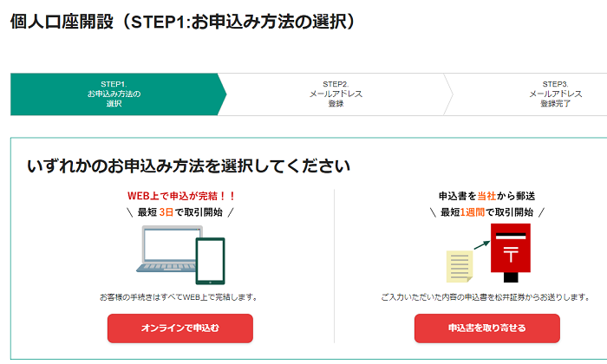
Task: Click the 最短1週間で取引開始 text
Action: 486,212
